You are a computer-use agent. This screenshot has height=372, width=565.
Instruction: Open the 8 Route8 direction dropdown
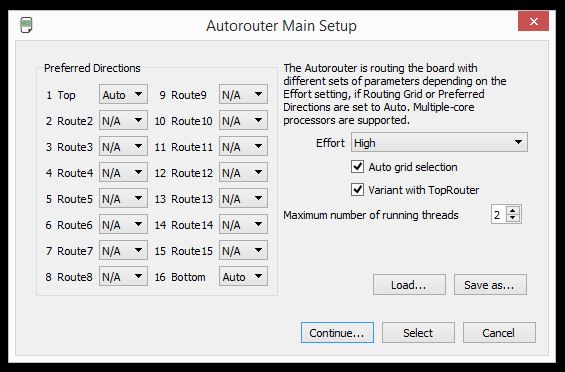point(123,276)
